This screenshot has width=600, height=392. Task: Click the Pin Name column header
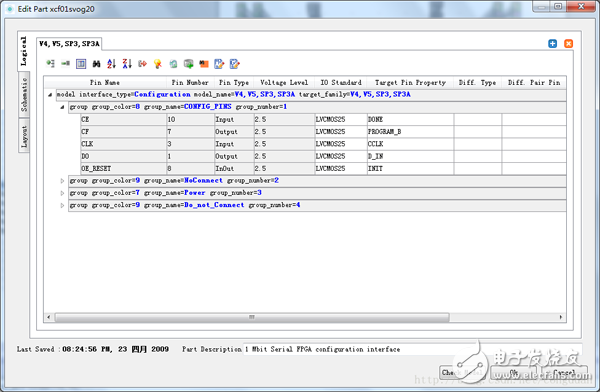[x=105, y=82]
